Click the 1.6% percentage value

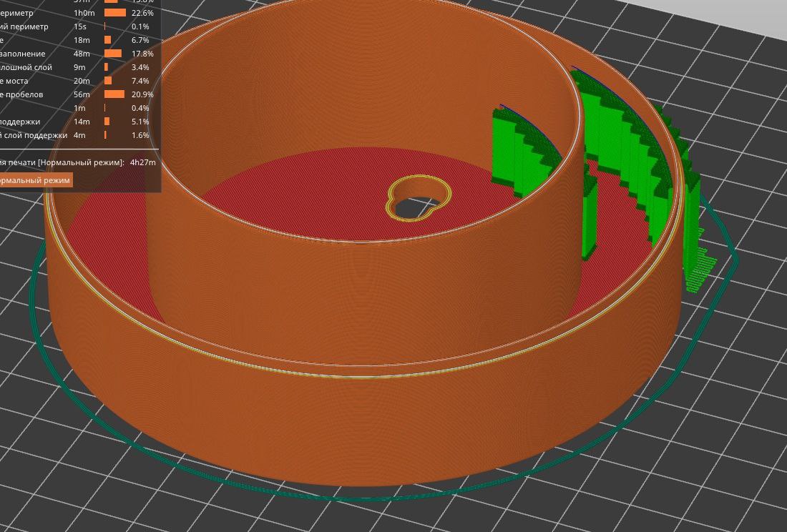(140, 135)
